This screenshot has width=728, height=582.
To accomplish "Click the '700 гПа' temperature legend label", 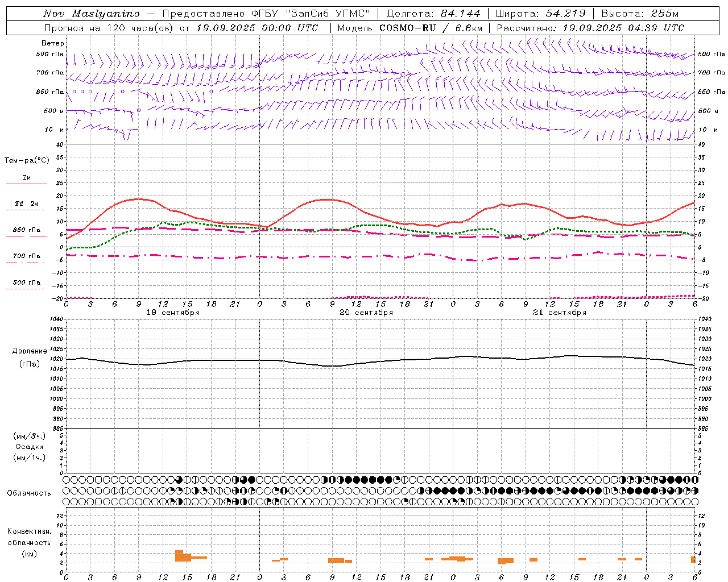I will 27,256.
